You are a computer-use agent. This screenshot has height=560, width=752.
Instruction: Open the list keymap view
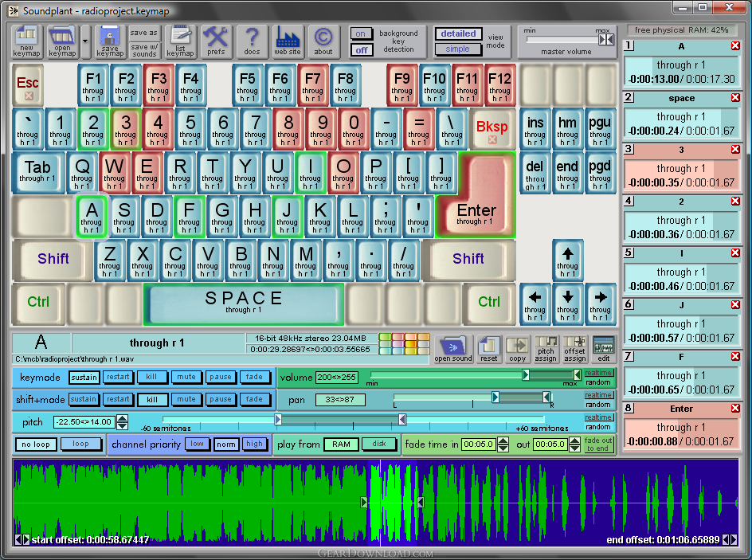click(180, 41)
